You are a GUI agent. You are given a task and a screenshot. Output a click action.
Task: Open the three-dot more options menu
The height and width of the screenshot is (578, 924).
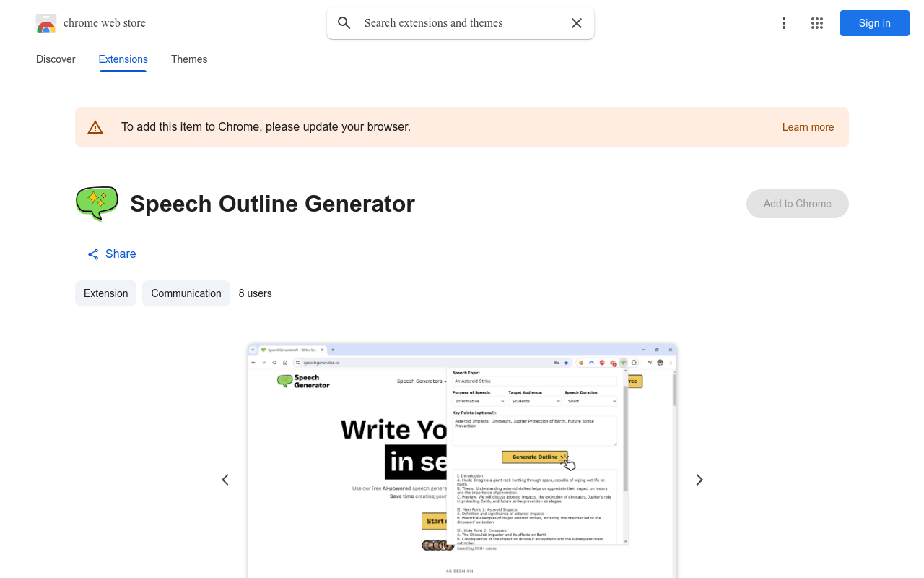pyautogui.click(x=784, y=23)
